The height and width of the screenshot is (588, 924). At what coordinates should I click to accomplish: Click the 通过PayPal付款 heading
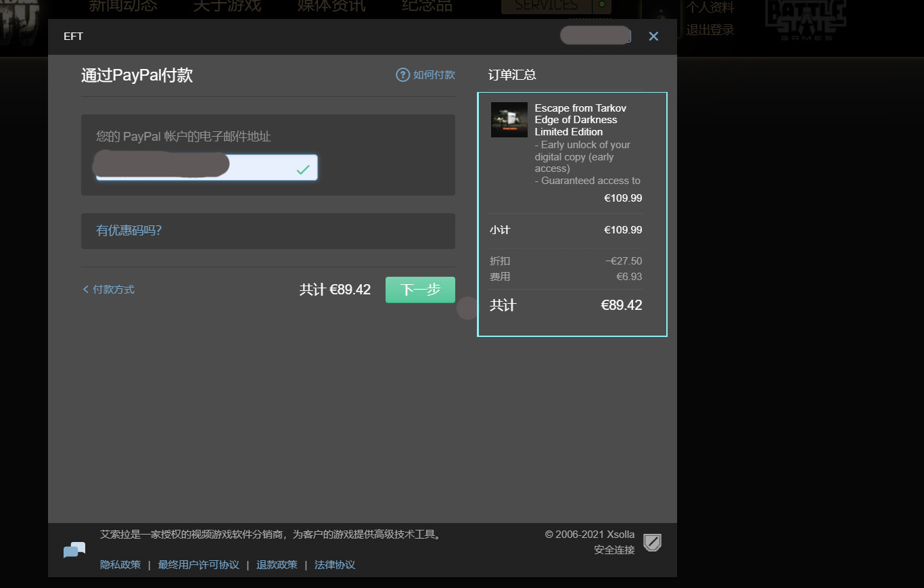tap(137, 75)
